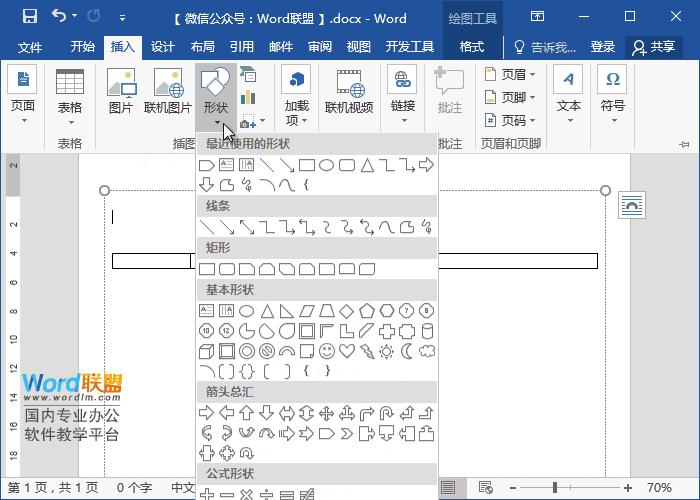Click the Undo arrow icon
Image resolution: width=700 pixels, height=500 pixels.
click(x=58, y=16)
